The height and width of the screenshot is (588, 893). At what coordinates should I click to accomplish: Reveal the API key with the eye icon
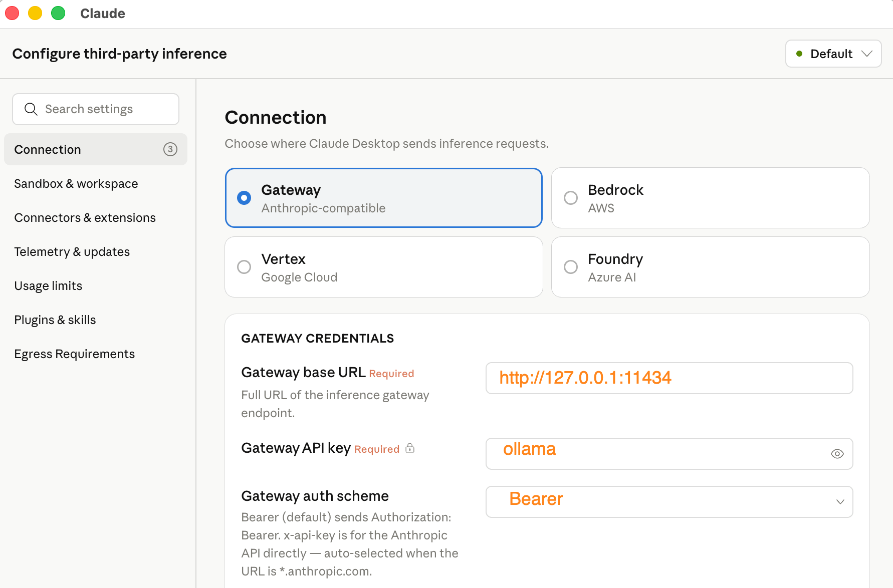pyautogui.click(x=837, y=454)
